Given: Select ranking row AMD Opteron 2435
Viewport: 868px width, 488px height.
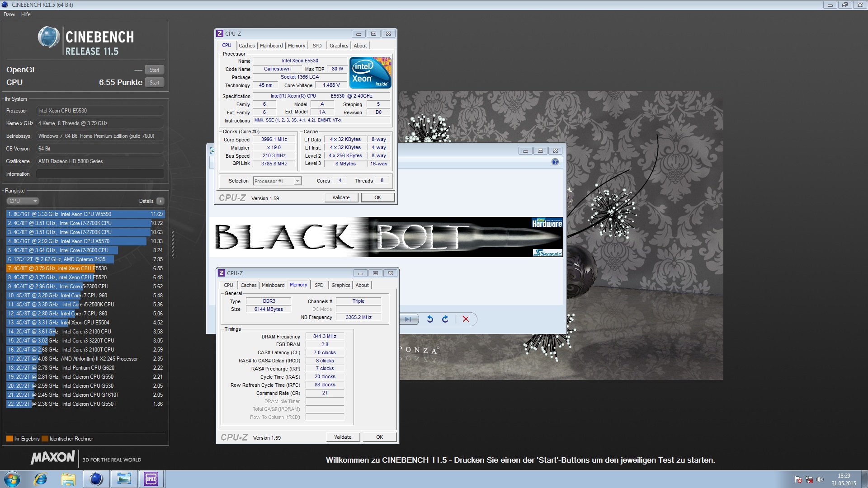Looking at the screenshot, I should [x=85, y=259].
